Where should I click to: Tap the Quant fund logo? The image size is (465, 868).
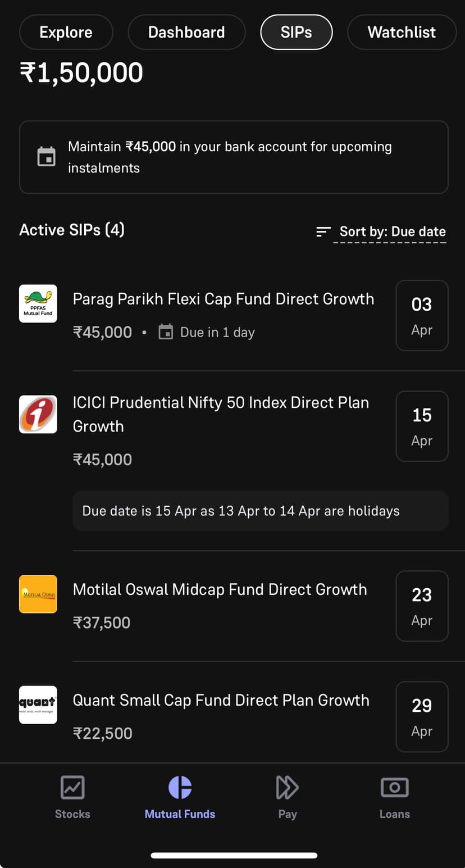click(38, 705)
